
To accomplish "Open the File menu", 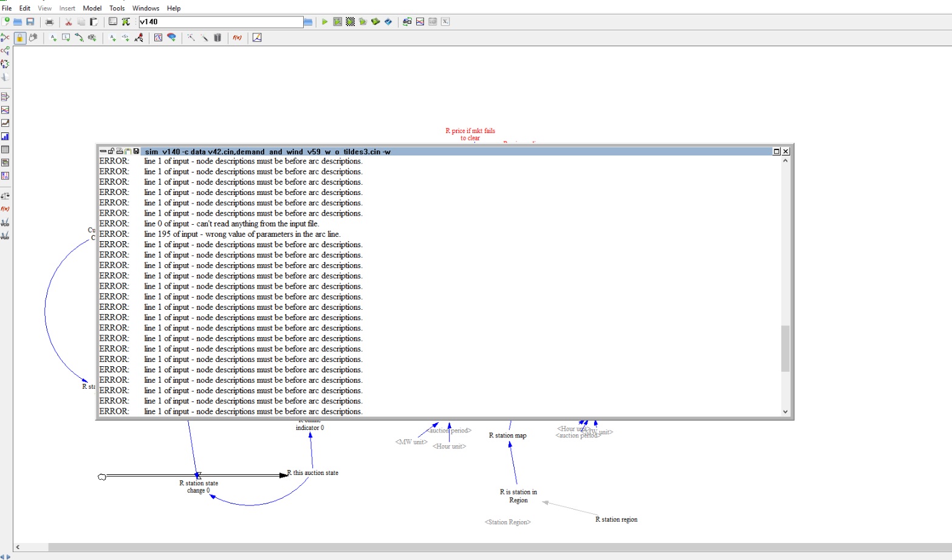I will pos(7,9).
